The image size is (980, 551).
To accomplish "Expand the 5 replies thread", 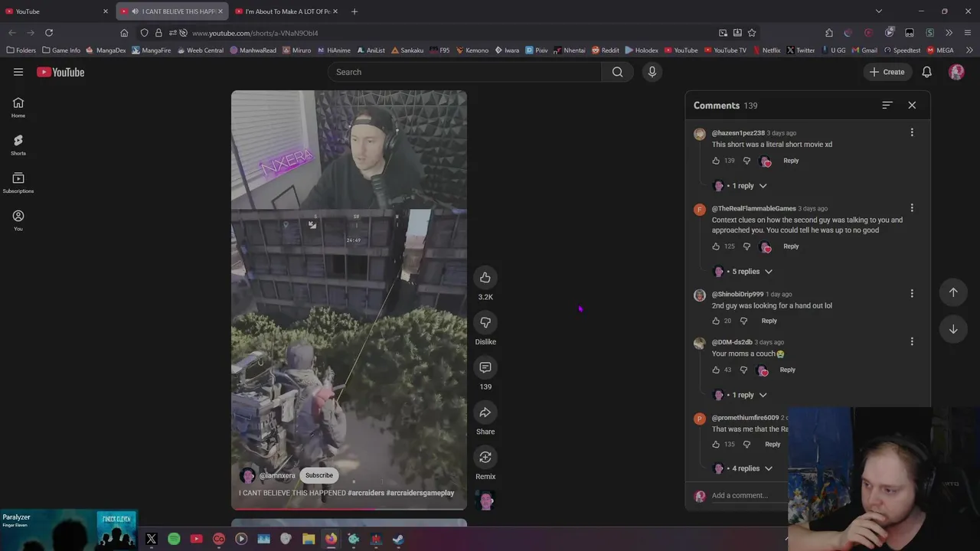I will [743, 272].
